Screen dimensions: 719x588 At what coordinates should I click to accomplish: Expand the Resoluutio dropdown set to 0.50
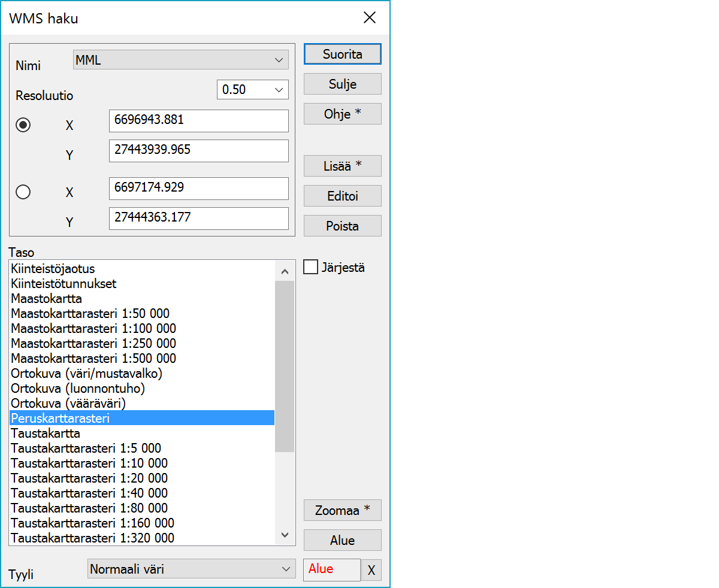point(252,90)
